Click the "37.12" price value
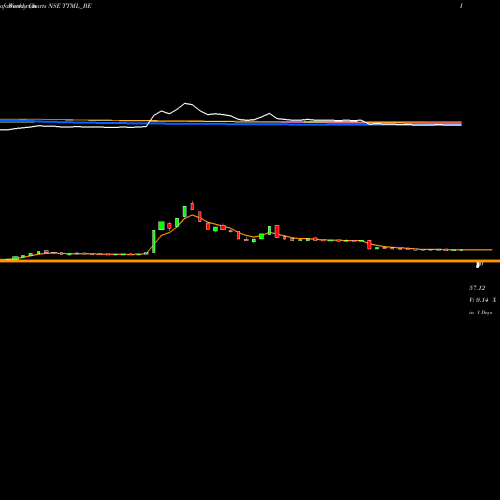Viewport: 500px width, 500px height. (x=477, y=288)
